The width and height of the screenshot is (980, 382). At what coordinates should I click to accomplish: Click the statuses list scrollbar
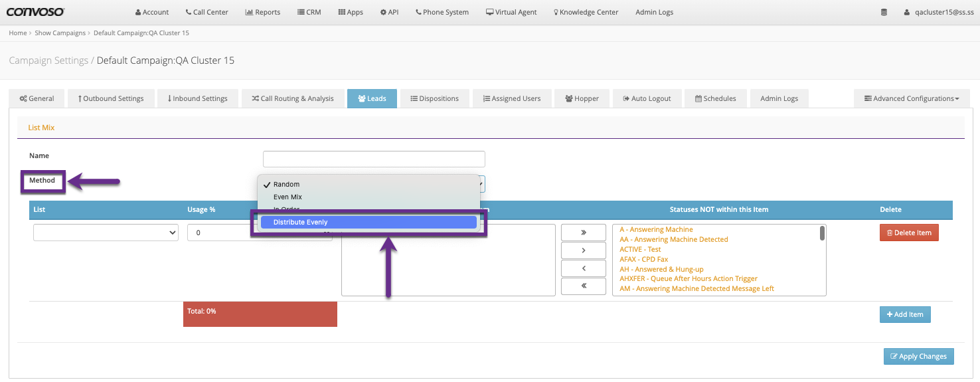point(822,233)
